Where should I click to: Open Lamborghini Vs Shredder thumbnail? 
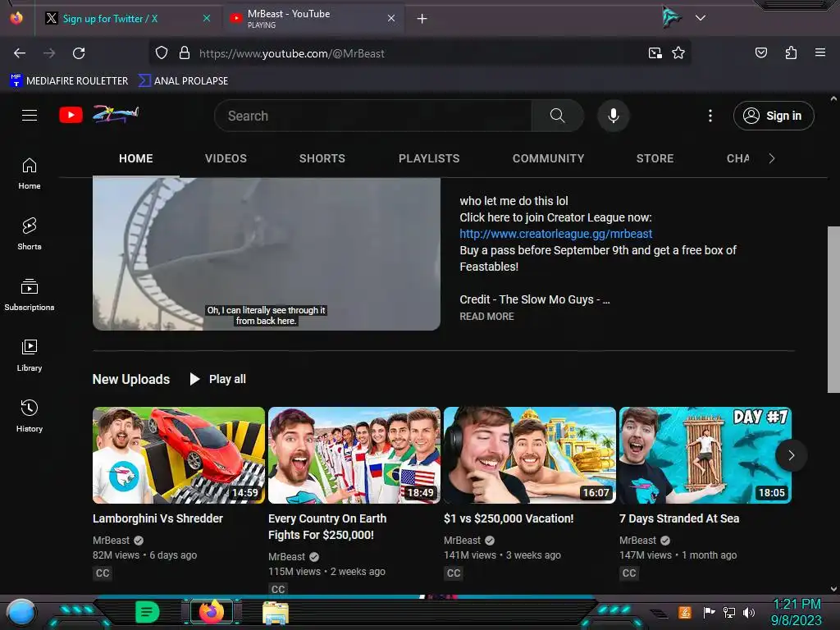(x=178, y=455)
